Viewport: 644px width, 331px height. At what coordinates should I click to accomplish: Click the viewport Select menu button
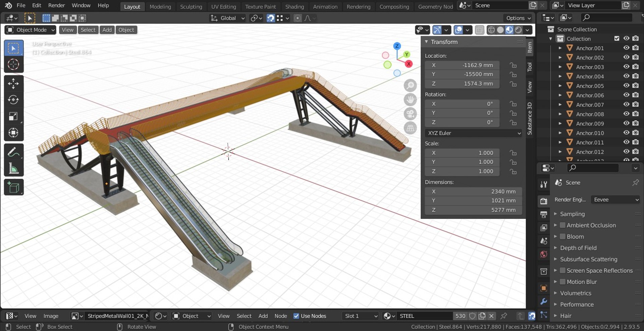88,30
